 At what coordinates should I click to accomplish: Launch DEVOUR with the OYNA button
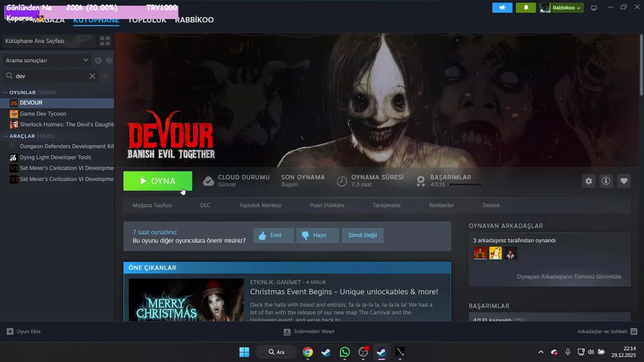click(157, 181)
